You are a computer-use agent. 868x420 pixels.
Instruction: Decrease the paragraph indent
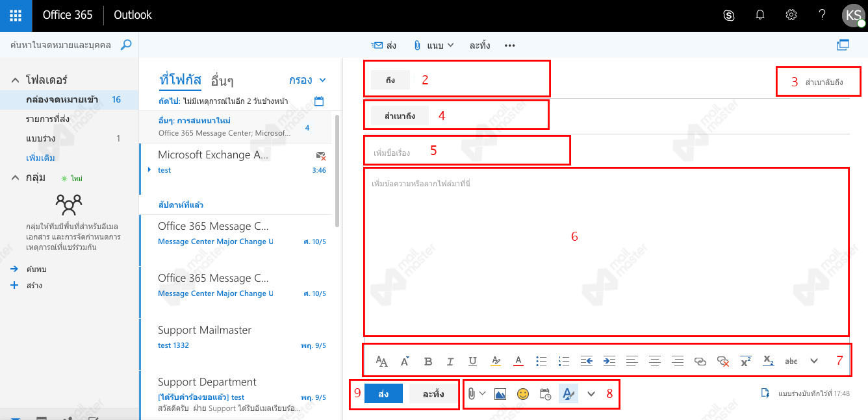point(587,362)
